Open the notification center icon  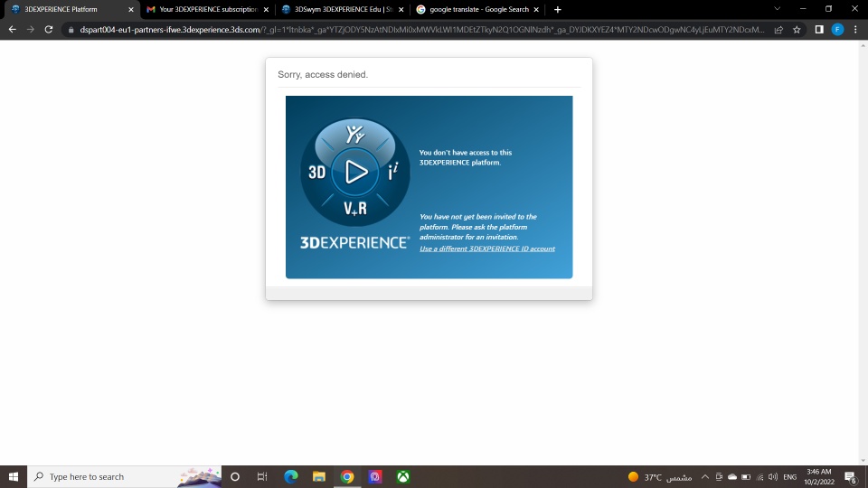pos(851,477)
